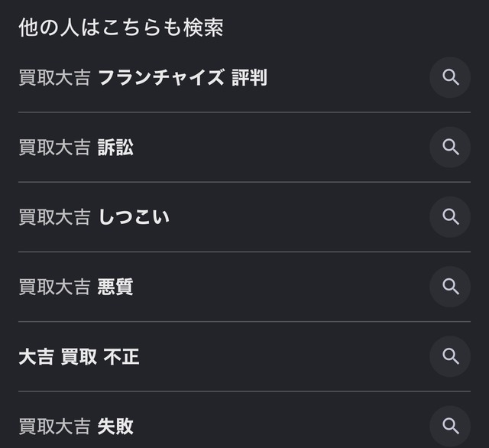This screenshot has height=448, width=489.
Task: Choose the 買取大吉 悪質 related search
Action: tap(244, 287)
